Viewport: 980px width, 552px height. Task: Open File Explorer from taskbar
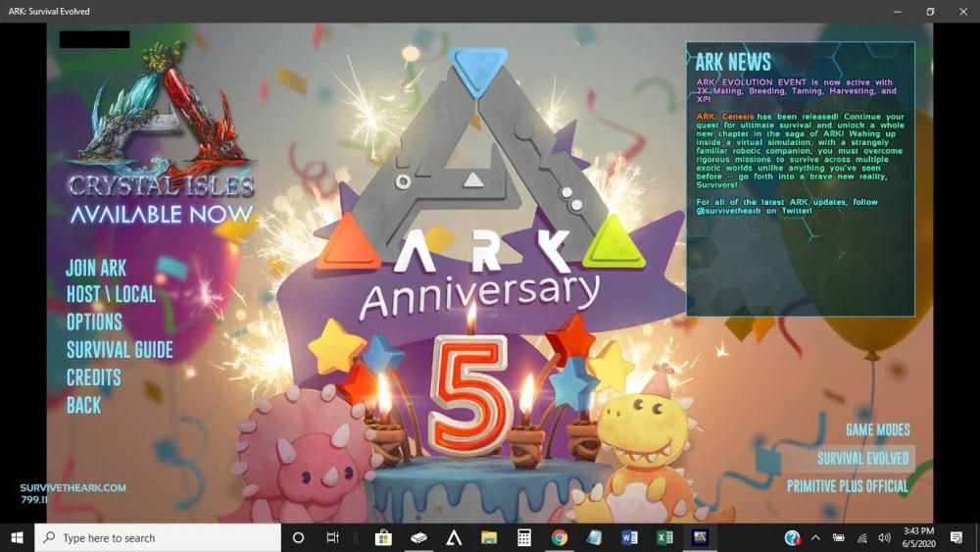pyautogui.click(x=489, y=537)
